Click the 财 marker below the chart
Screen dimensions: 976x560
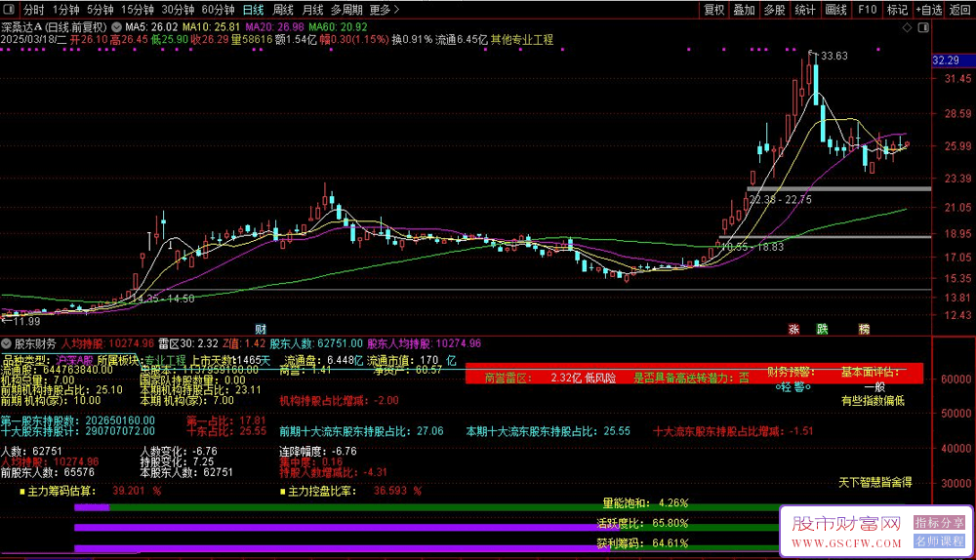261,329
